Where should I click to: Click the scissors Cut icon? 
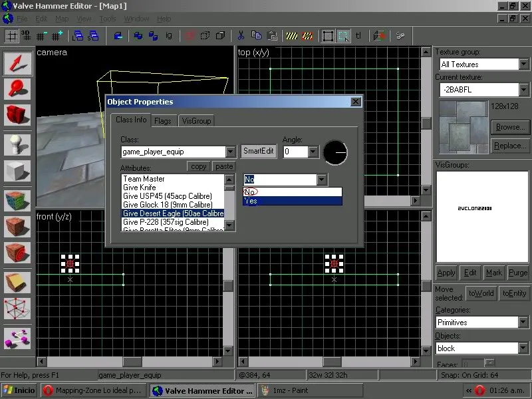pyautogui.click(x=239, y=36)
